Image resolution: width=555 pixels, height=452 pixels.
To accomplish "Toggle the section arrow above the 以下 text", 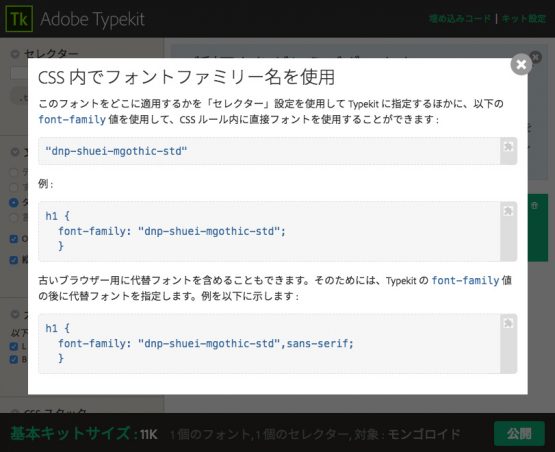I will 15,314.
